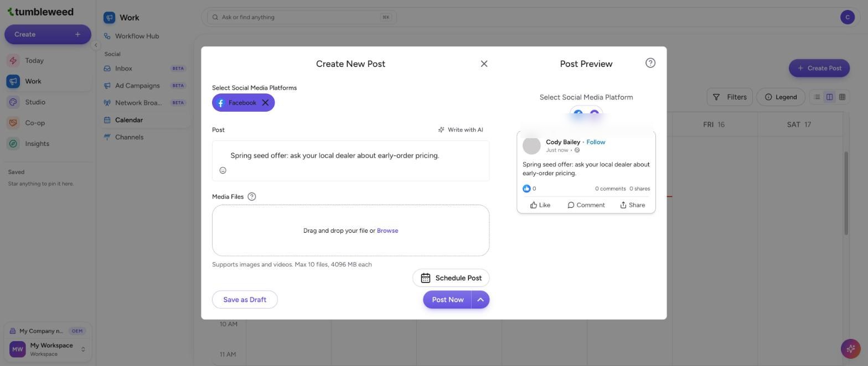This screenshot has width=868, height=366.
Task: Click Post Now button
Action: click(x=447, y=300)
